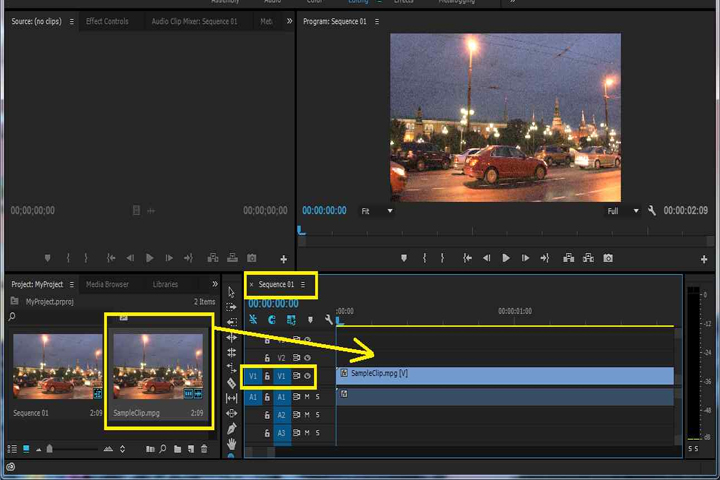Select the Track Select Forward tool
This screenshot has height=480, width=720.
point(231,307)
